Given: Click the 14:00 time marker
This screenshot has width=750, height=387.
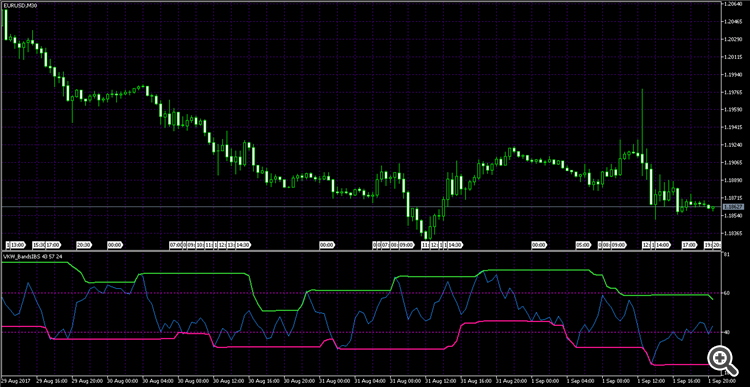Looking at the screenshot, I should 662,245.
